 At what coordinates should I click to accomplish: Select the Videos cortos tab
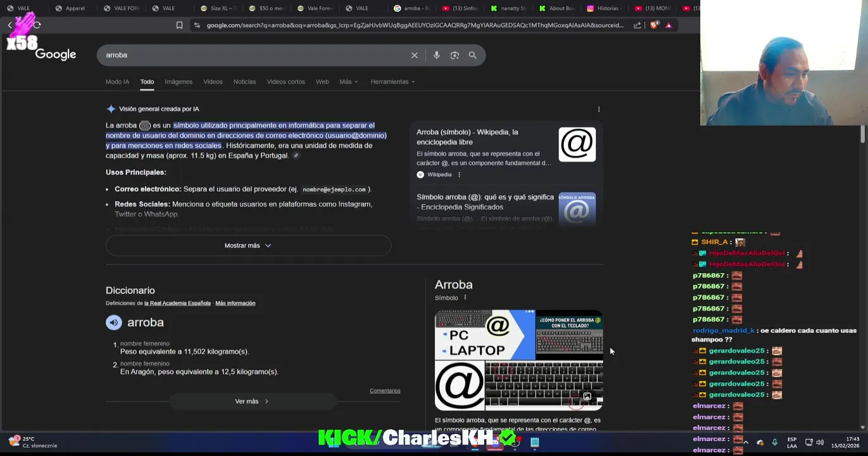tap(286, 82)
